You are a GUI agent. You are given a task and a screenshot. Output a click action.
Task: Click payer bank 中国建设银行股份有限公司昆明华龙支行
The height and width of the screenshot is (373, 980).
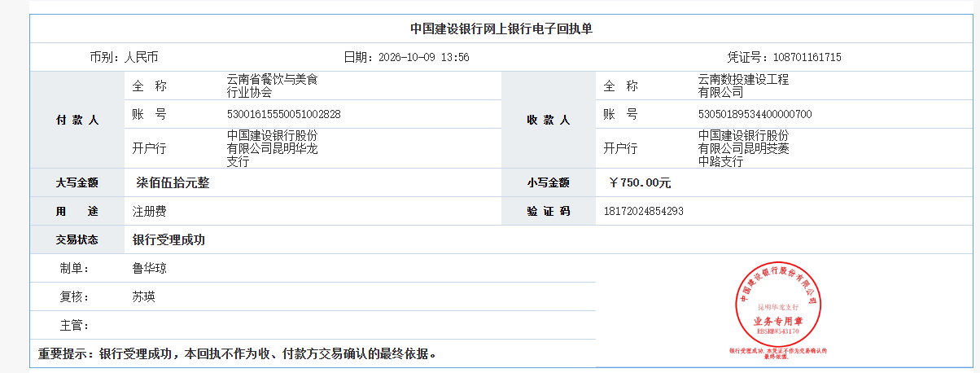[272, 148]
